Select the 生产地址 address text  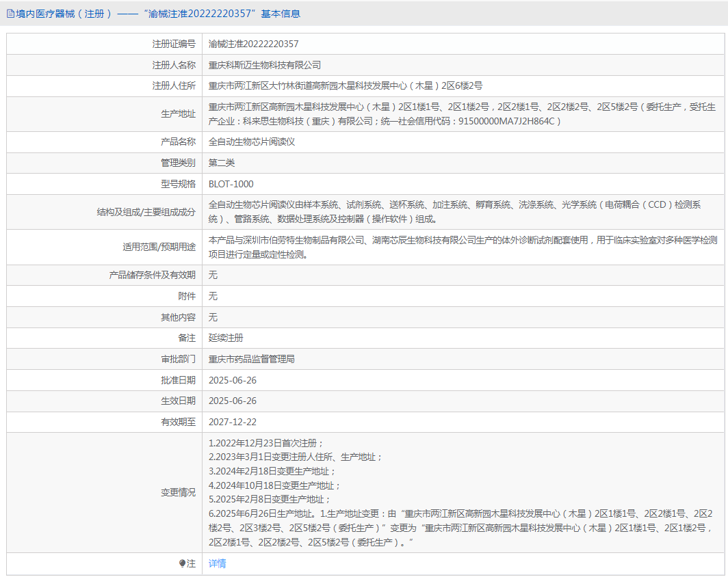[463, 114]
